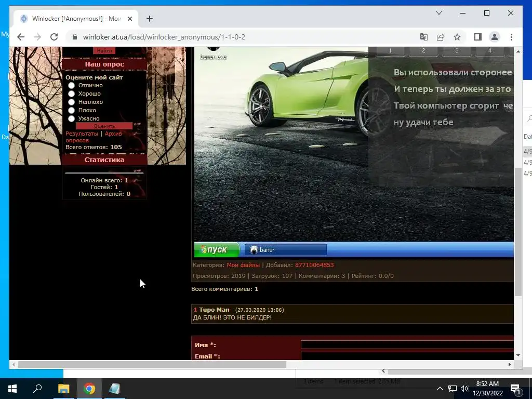Click scroll right arrow
532x399 pixels.
(510, 364)
